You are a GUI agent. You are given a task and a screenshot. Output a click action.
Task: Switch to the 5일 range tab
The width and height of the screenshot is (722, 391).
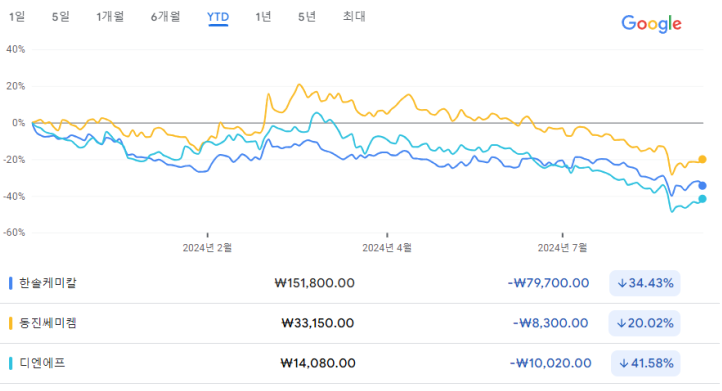pos(60,17)
